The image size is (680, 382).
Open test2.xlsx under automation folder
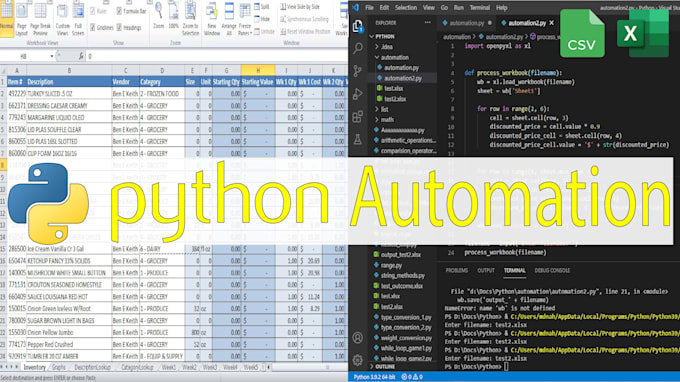[395, 99]
